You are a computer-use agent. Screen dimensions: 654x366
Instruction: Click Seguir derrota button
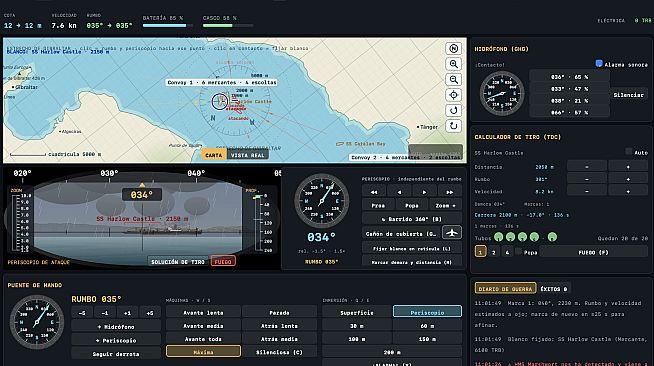116,353
